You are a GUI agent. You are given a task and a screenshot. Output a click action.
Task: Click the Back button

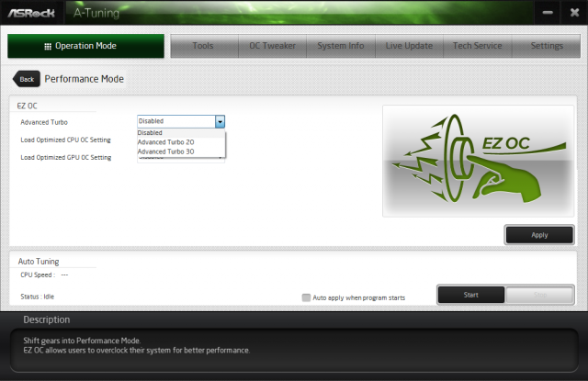[x=27, y=79]
